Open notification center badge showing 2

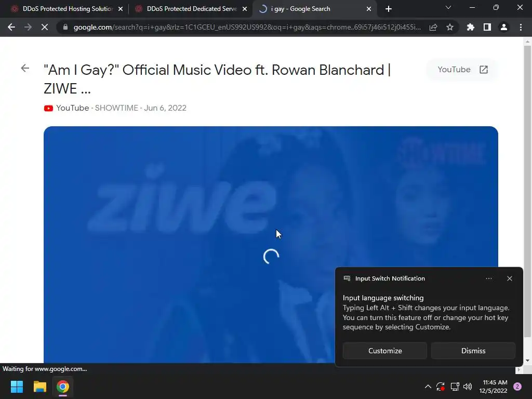[517, 387]
